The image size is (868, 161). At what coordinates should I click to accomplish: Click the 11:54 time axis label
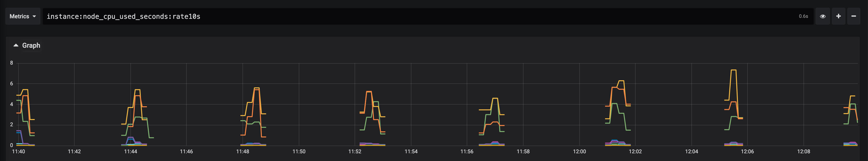click(x=411, y=152)
